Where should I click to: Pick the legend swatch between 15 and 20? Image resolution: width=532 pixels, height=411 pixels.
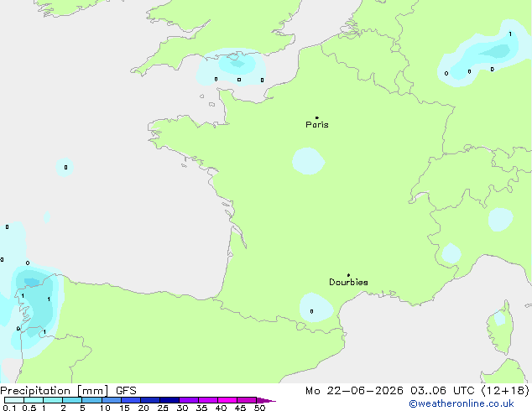(x=130, y=400)
